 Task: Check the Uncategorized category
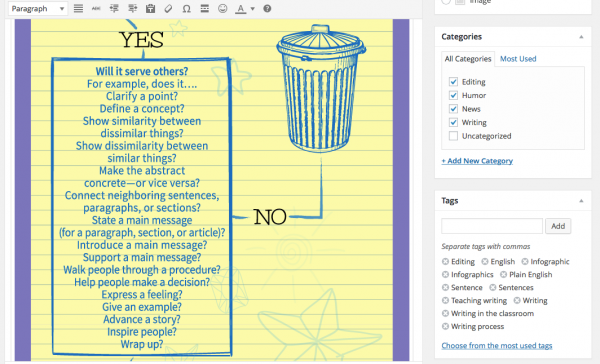click(453, 136)
